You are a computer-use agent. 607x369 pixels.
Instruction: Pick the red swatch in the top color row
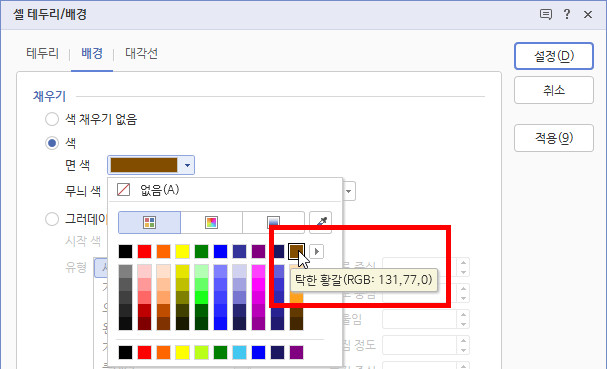coord(144,252)
